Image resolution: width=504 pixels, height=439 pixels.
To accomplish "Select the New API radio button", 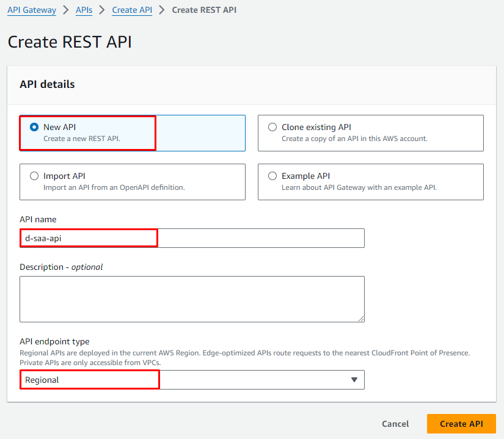I will click(x=34, y=128).
